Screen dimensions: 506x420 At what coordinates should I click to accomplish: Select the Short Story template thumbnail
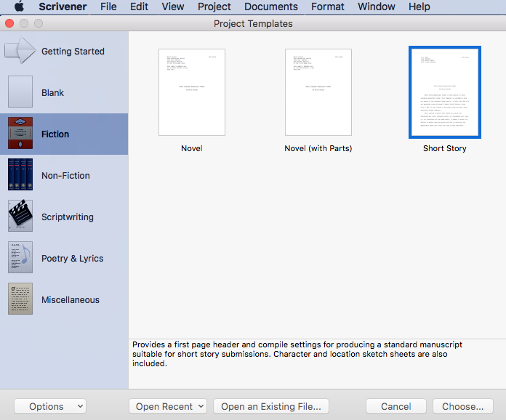pyautogui.click(x=445, y=92)
